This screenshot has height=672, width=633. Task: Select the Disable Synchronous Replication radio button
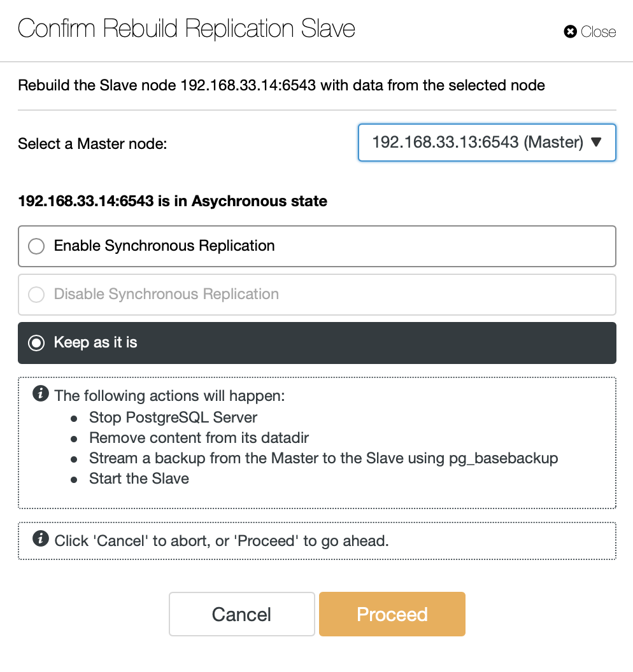click(x=36, y=295)
